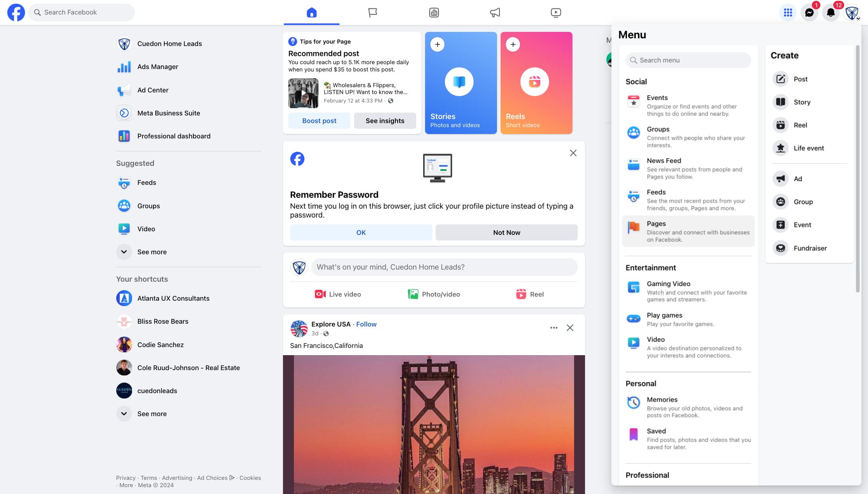Click the Search Facebook field
Screen dimensions: 868x494
coord(82,13)
